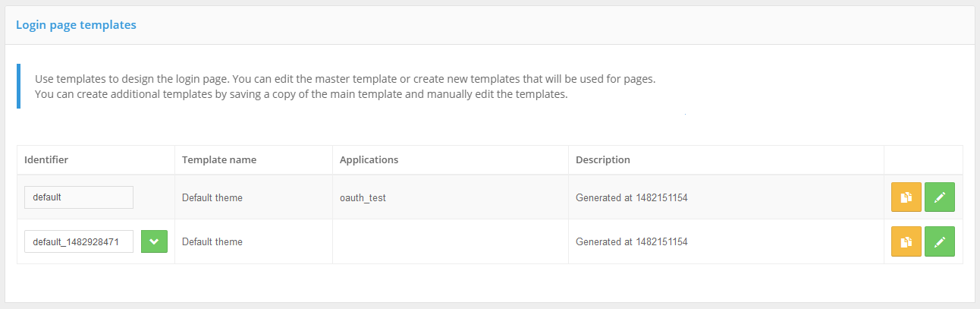Click Default theme name in default row

coord(212,198)
